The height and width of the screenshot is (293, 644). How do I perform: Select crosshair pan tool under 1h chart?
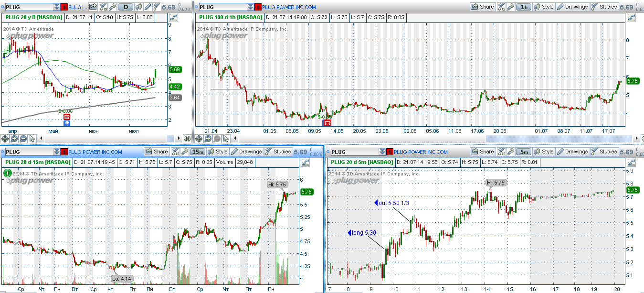click(199, 139)
